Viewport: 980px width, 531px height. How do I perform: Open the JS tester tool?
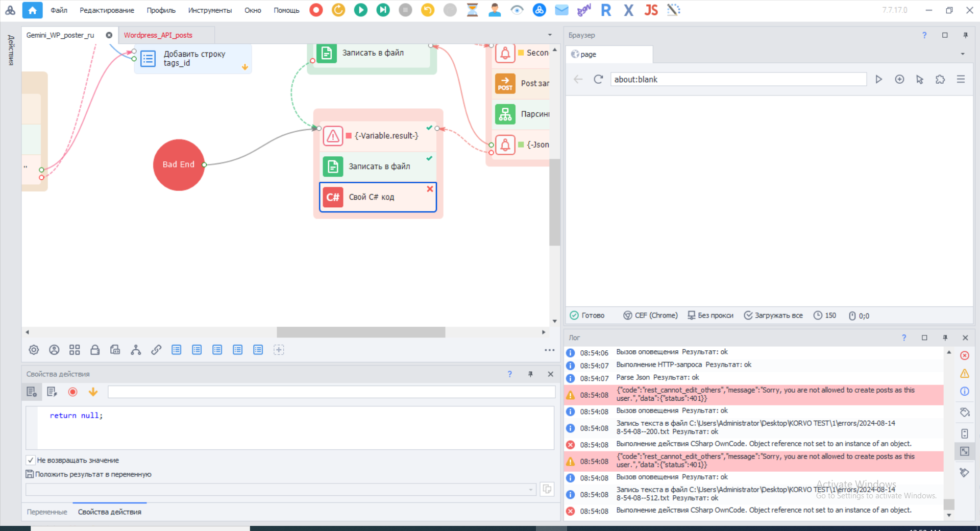pyautogui.click(x=651, y=10)
